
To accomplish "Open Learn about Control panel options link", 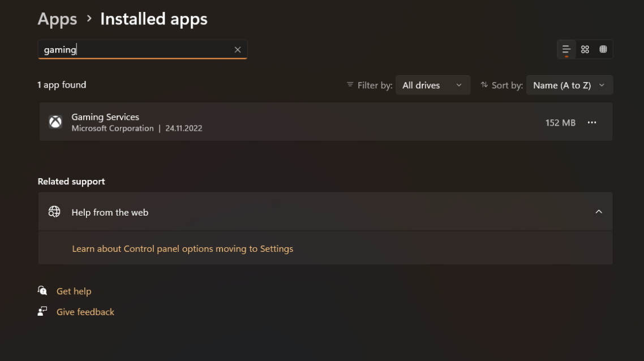I will pos(182,249).
